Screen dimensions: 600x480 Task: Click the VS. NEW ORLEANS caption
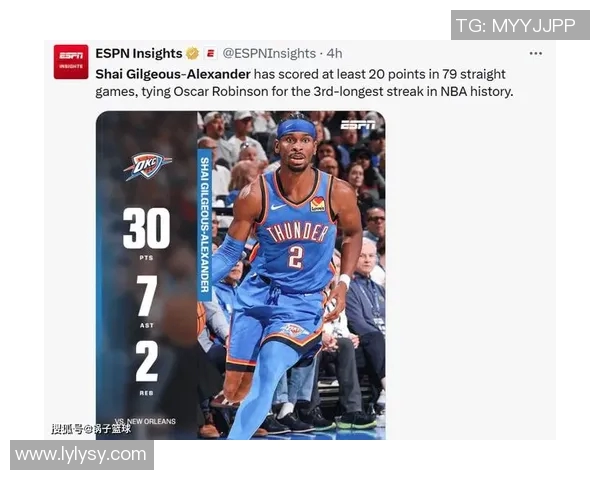(x=145, y=421)
